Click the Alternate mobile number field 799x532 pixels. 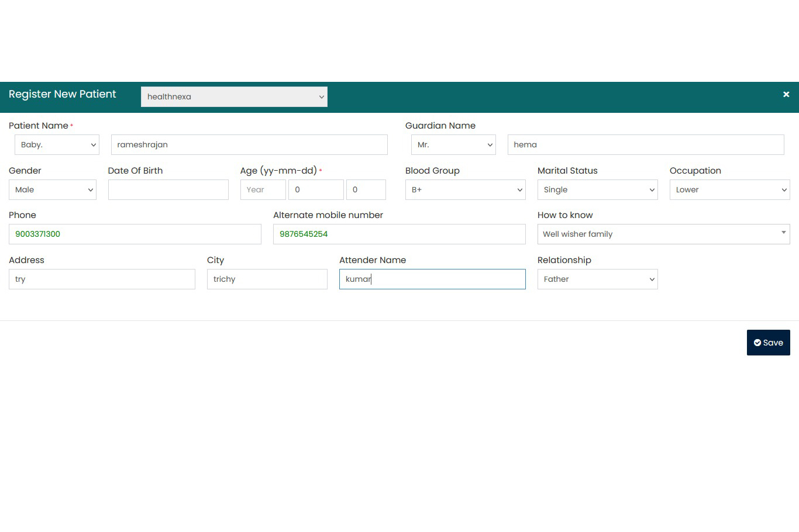399,234
